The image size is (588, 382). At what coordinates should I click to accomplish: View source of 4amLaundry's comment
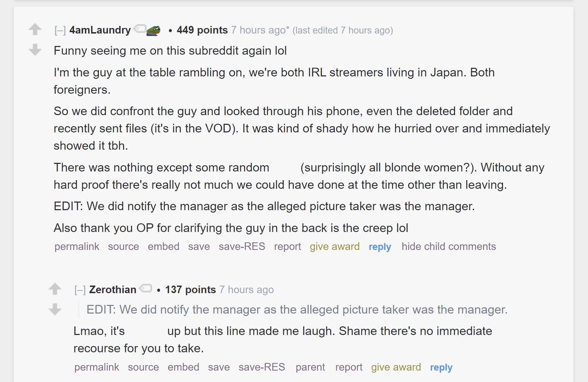tap(123, 246)
